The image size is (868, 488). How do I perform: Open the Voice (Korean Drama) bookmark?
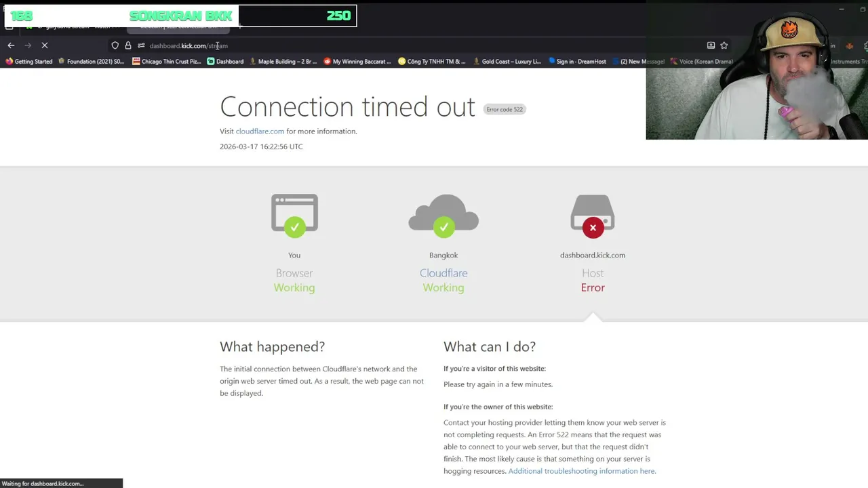click(702, 62)
